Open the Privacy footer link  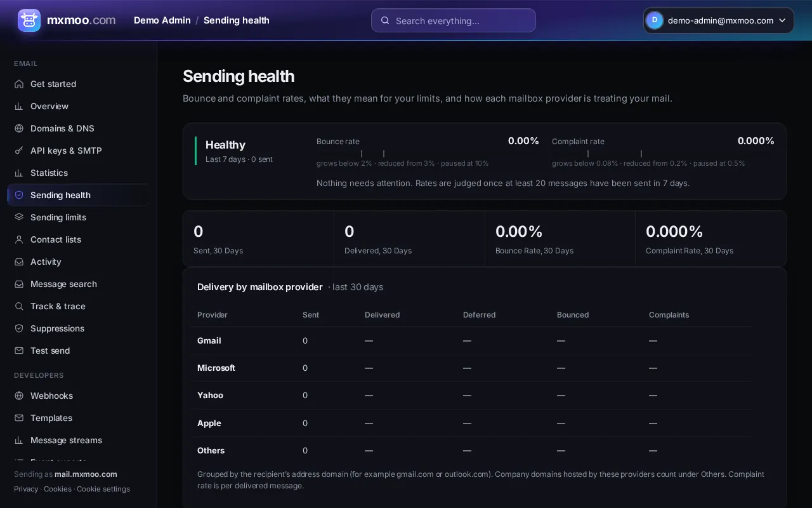26,489
